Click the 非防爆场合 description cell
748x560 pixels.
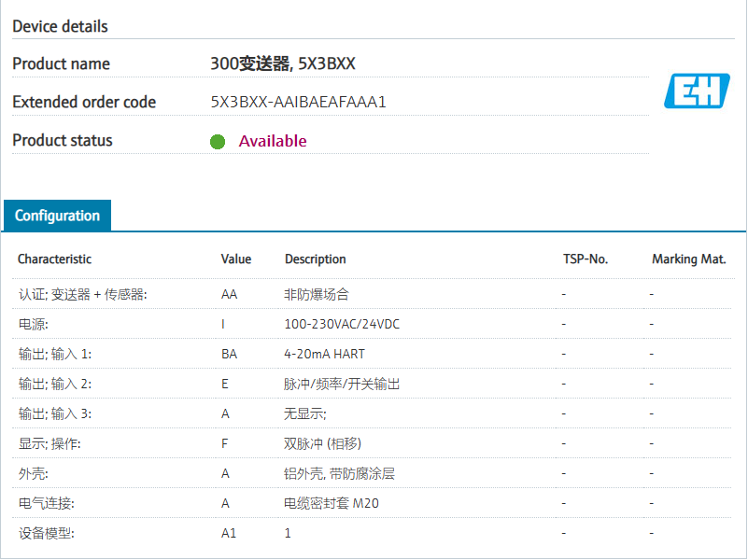[x=316, y=294]
